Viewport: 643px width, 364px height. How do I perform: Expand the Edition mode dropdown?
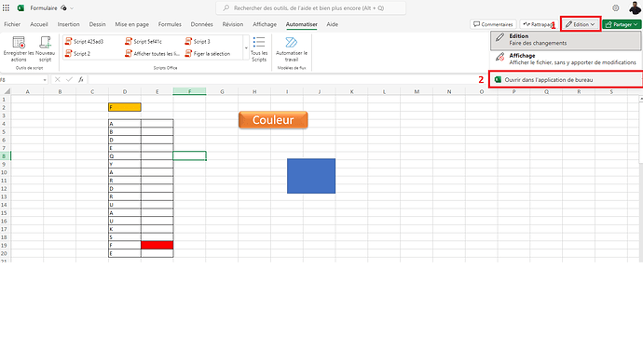click(581, 24)
